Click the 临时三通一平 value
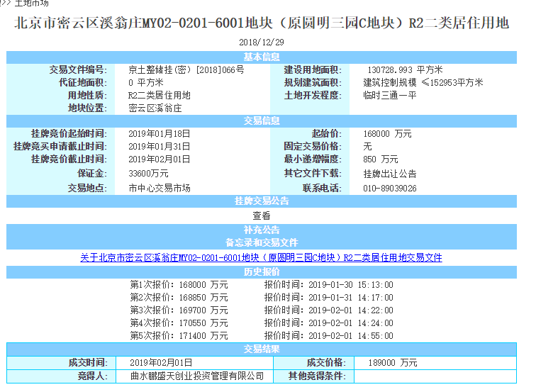 [x=390, y=96]
